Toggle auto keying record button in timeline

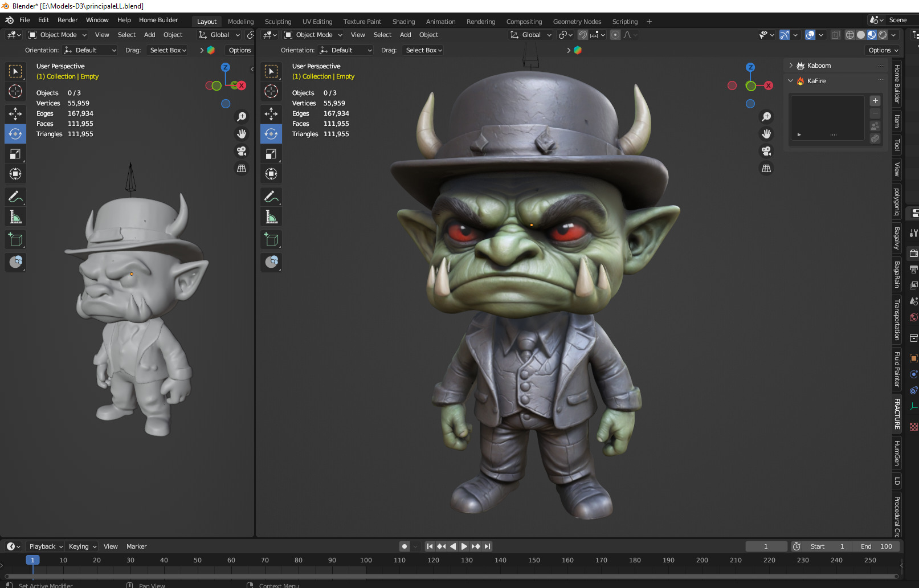click(405, 546)
